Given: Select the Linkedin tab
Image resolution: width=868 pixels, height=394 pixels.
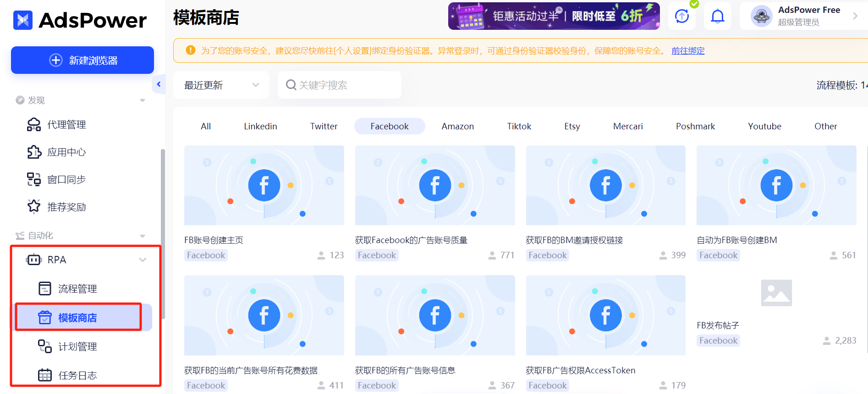Looking at the screenshot, I should click(x=260, y=126).
